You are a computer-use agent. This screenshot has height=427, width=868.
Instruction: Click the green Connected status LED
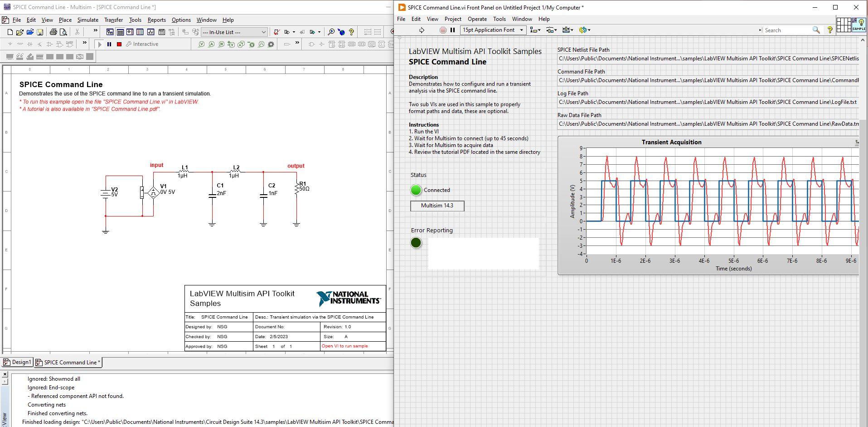tap(416, 190)
